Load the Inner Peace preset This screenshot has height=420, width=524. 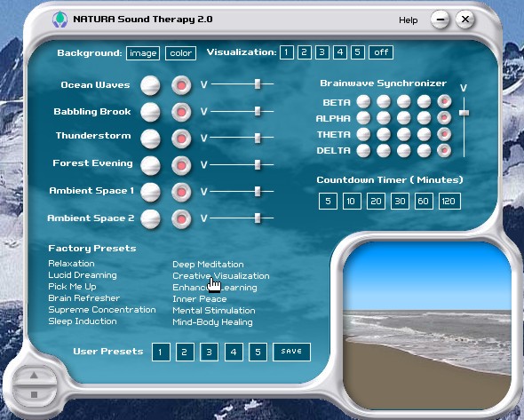click(200, 299)
